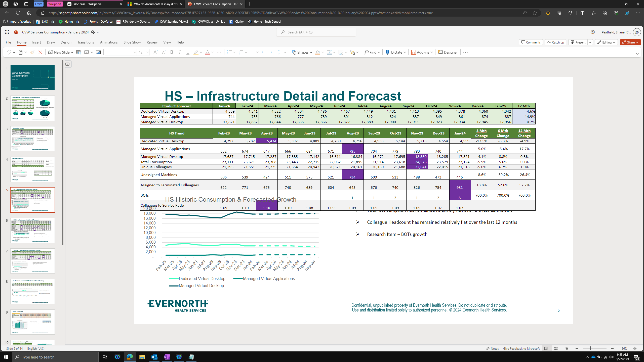Select slide 6 thumbnail in the panel
The image size is (644, 362).
(x=32, y=231)
